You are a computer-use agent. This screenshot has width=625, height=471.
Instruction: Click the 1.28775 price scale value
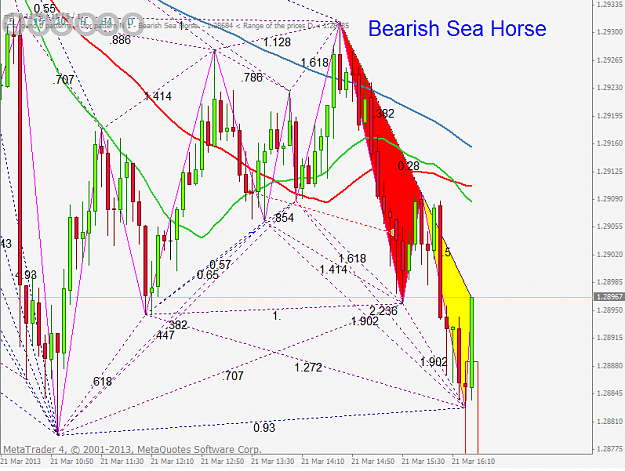pos(609,449)
